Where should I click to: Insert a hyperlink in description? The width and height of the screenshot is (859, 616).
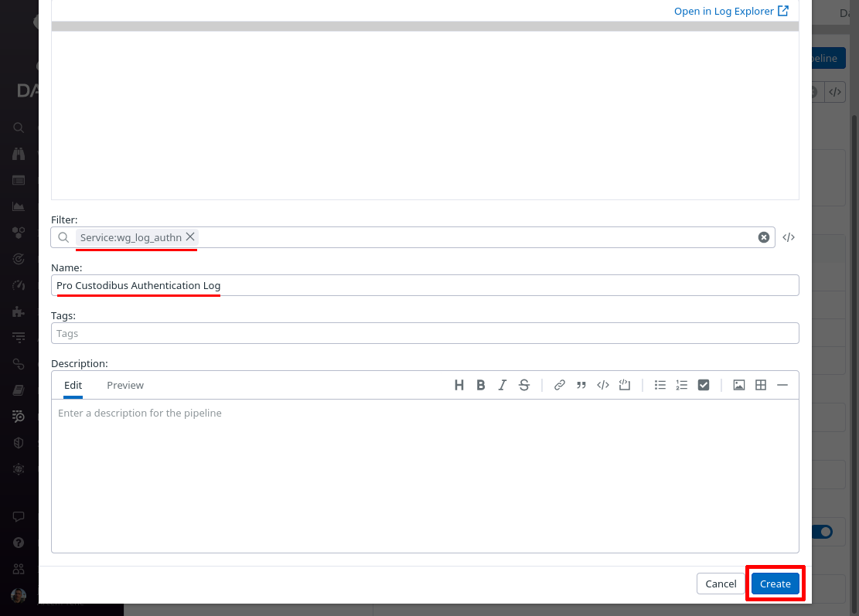559,385
